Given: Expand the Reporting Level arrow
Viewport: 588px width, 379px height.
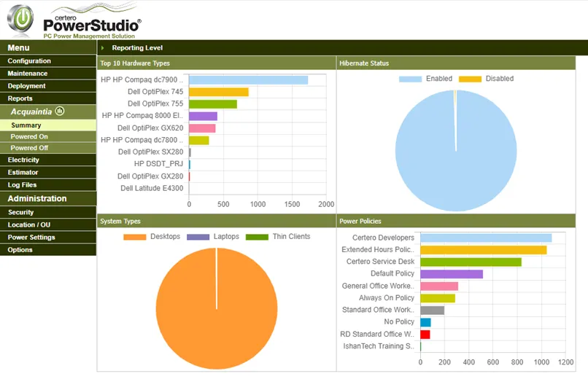Looking at the screenshot, I should [103, 48].
